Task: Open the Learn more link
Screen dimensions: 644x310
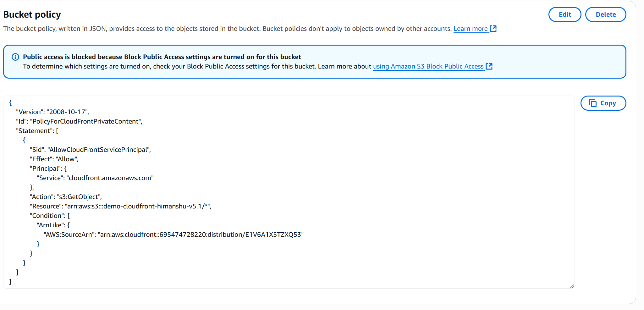Action: tap(470, 29)
